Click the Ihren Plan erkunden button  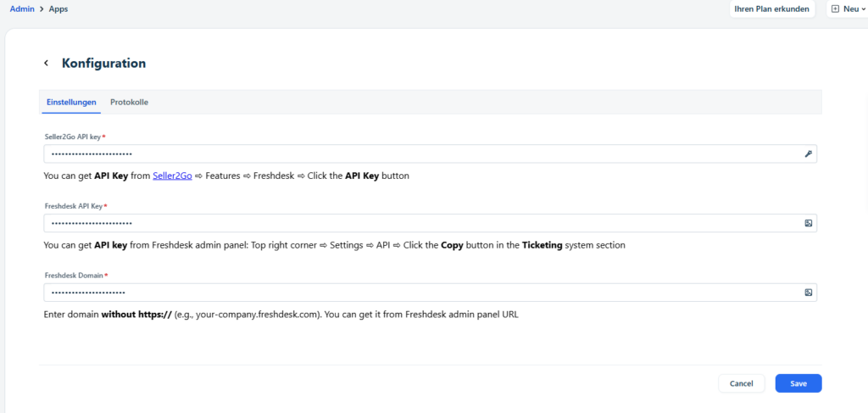(771, 8)
